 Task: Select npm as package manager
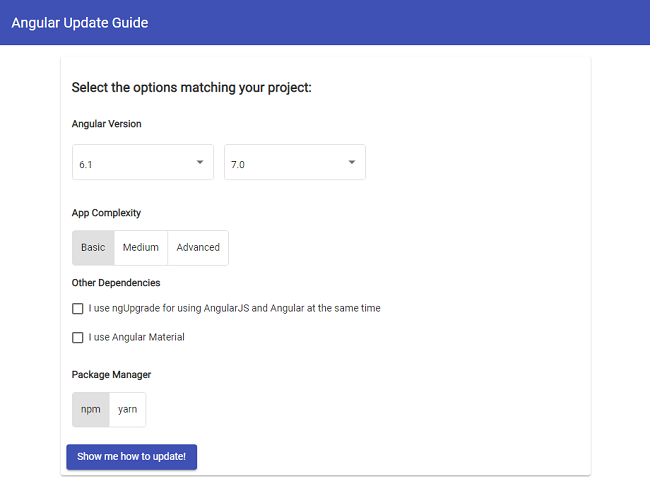pos(91,410)
